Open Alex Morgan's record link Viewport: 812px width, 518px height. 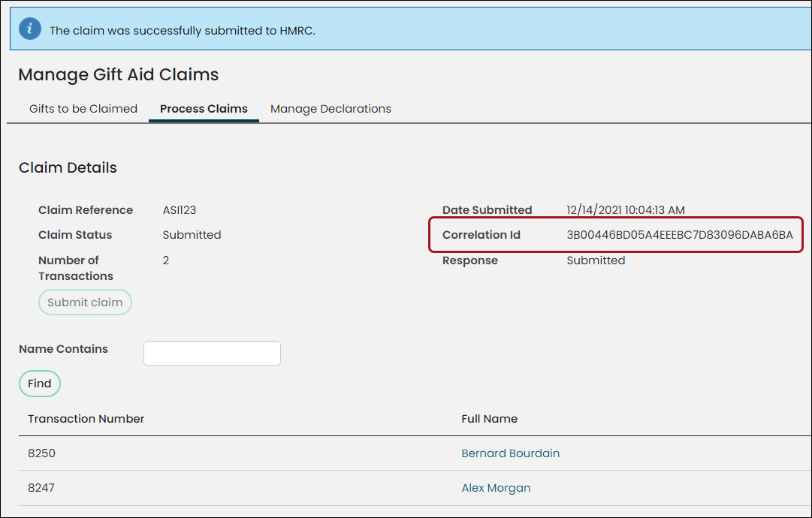pos(496,488)
